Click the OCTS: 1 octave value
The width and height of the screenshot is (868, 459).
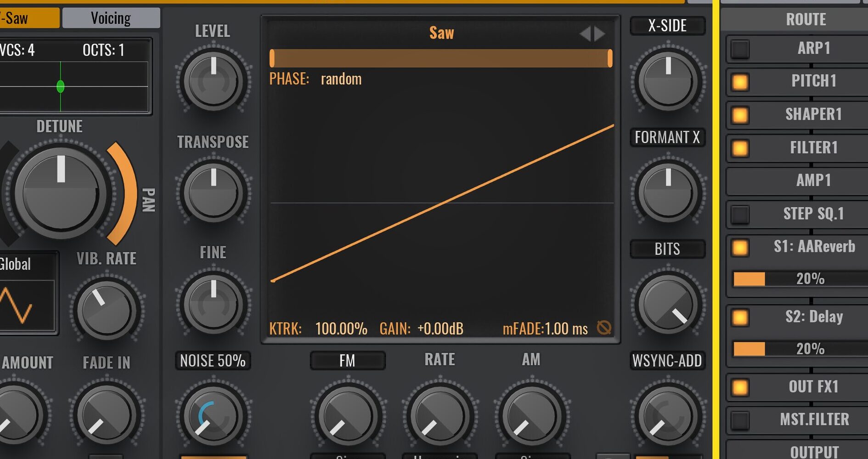pos(103,50)
